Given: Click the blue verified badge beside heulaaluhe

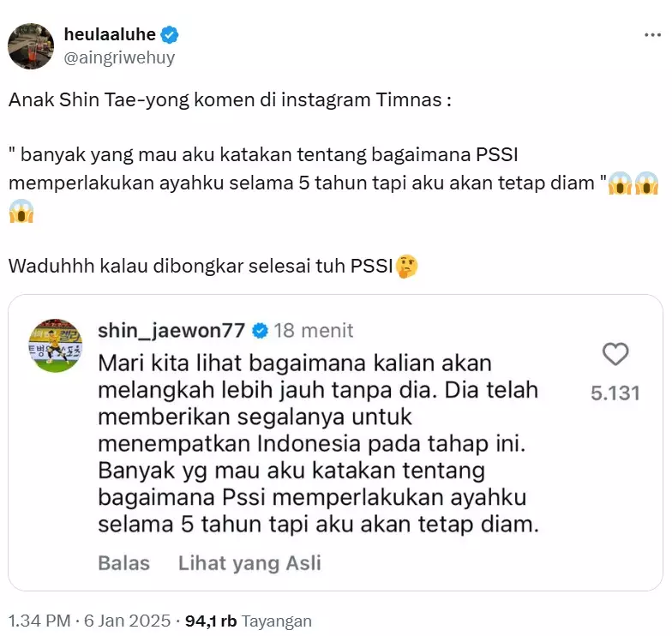Looking at the screenshot, I should [170, 34].
